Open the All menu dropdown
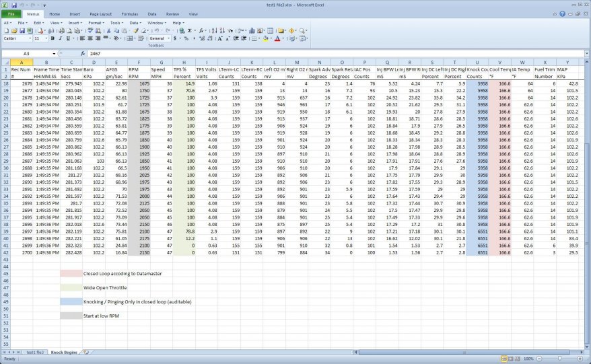Screen dimensions: 591x364 tap(7, 23)
